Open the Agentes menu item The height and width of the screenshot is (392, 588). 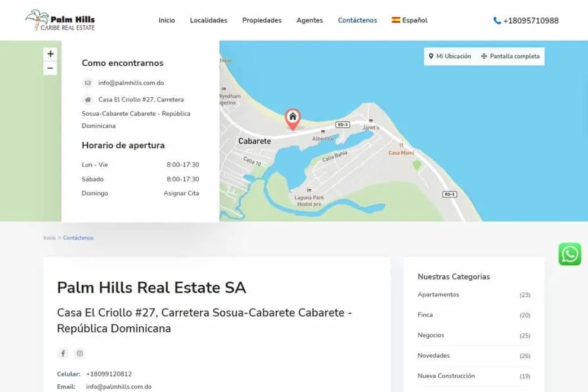coord(309,20)
